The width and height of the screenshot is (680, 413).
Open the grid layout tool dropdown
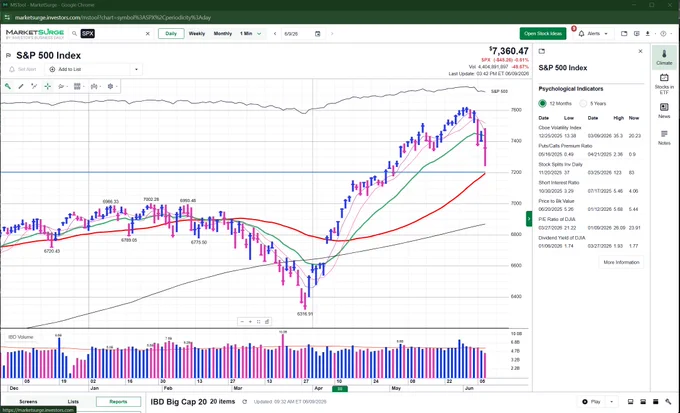78,86
